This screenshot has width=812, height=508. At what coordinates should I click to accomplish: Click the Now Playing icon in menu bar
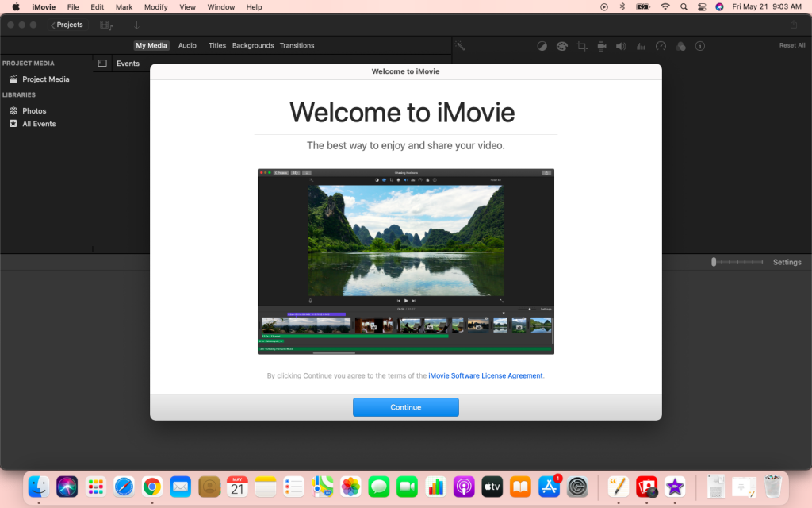pyautogui.click(x=603, y=6)
